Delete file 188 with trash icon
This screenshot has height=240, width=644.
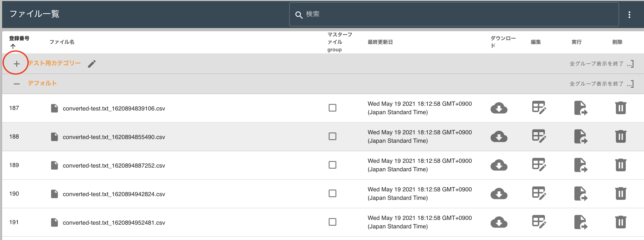(621, 136)
